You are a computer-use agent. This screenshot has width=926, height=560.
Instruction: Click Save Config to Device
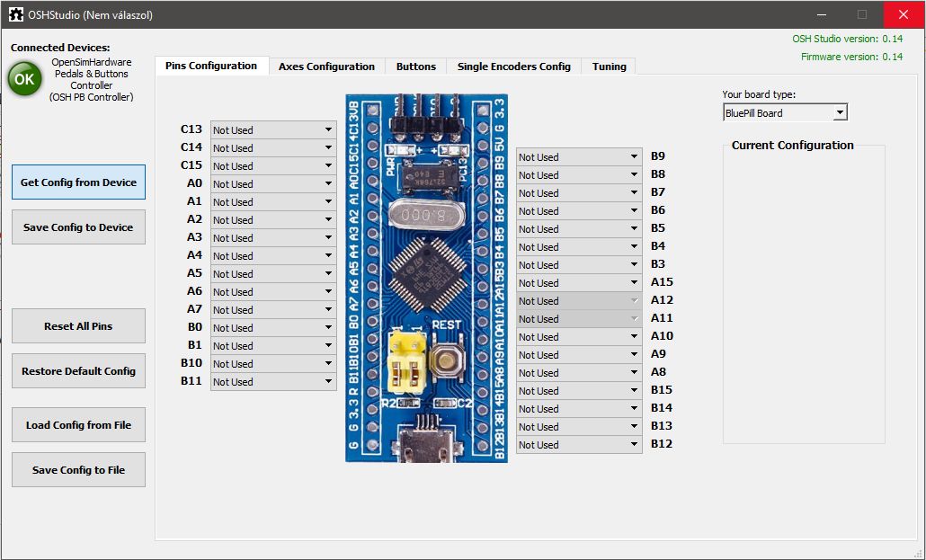78,227
